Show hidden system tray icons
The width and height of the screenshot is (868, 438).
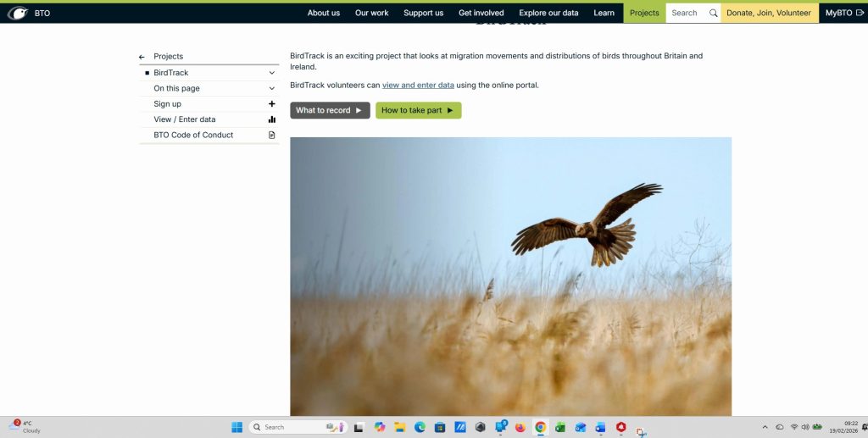pos(765,427)
